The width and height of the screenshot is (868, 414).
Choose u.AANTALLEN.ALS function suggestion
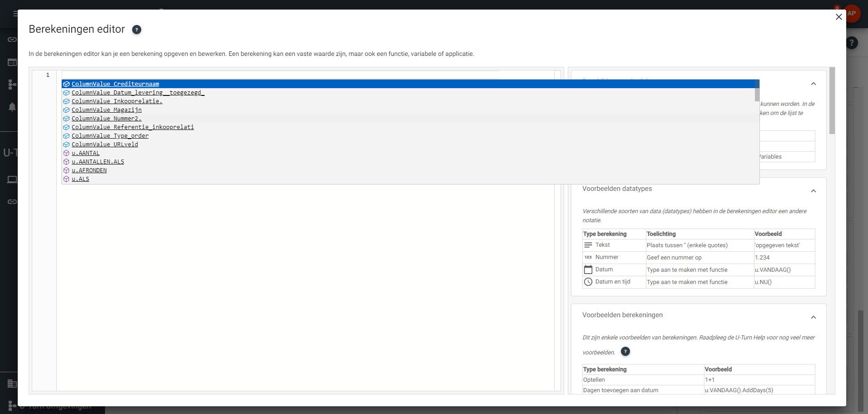click(x=98, y=162)
